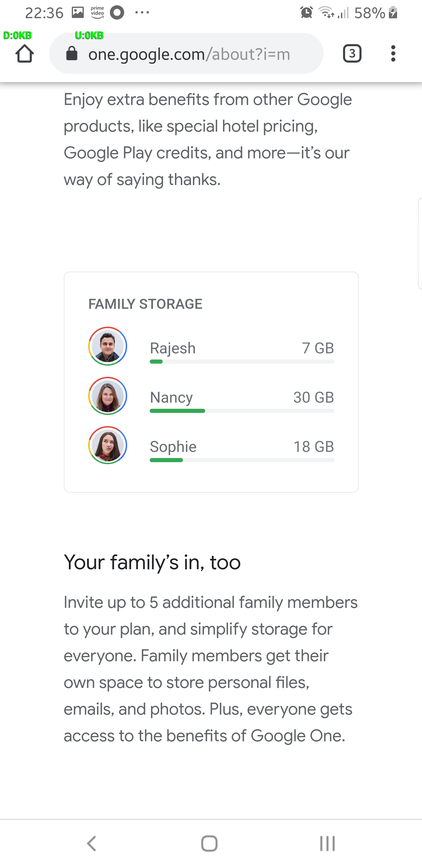This screenshot has height=868, width=422.
Task: Tap Rajesh's profile picture
Action: point(108,346)
